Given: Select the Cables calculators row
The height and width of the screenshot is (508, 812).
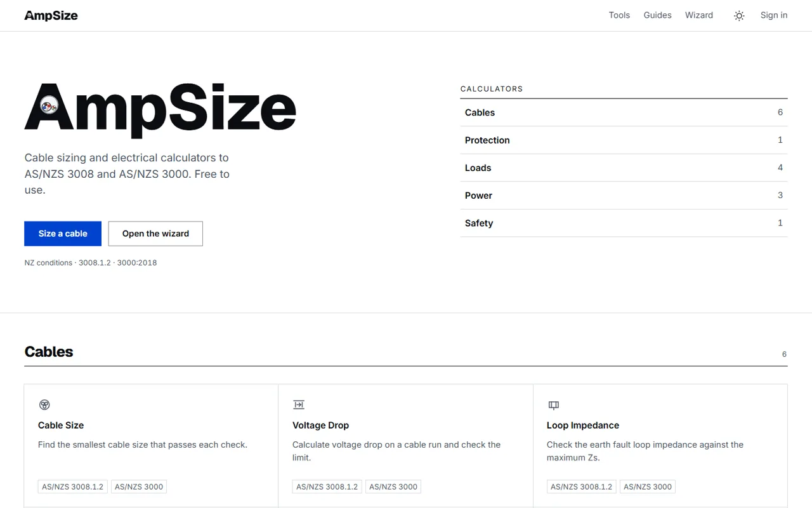Looking at the screenshot, I should click(x=624, y=112).
